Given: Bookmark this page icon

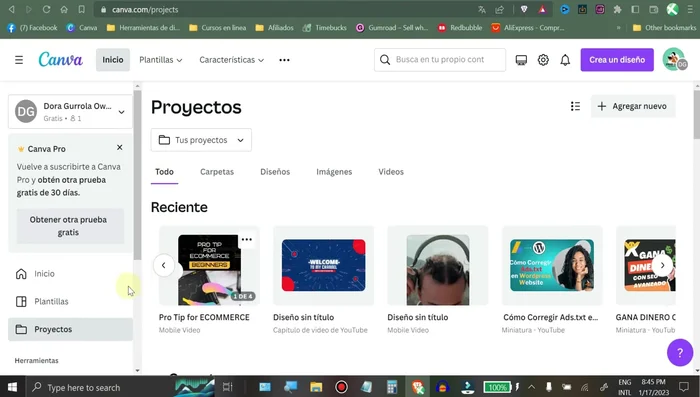Looking at the screenshot, I should [81, 9].
